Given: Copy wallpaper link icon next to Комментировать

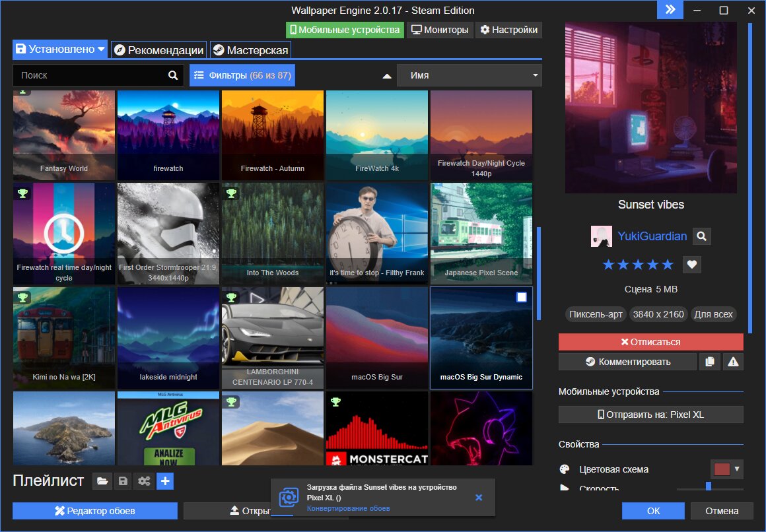Looking at the screenshot, I should [x=710, y=362].
